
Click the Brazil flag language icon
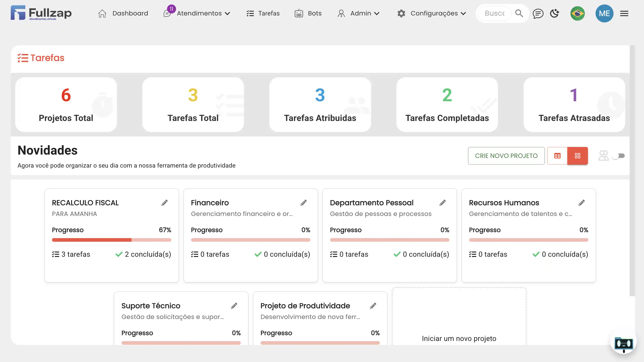(577, 13)
